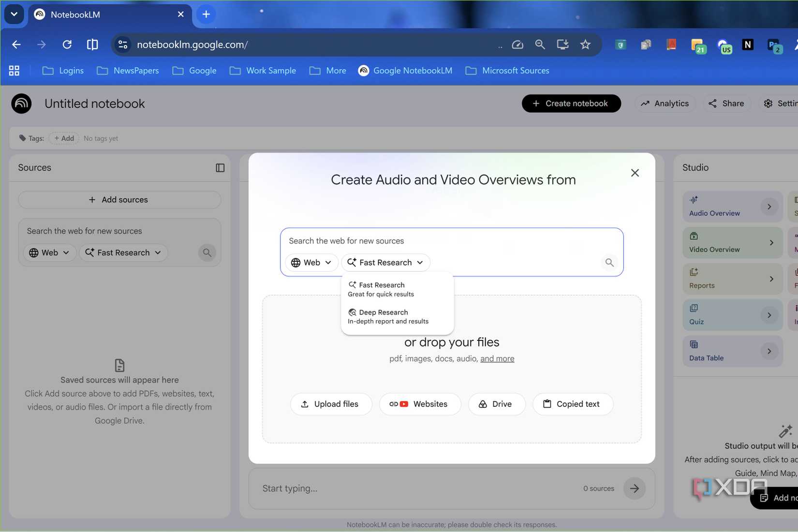This screenshot has height=532, width=798.
Task: Click the install app icon in address bar
Action: point(562,44)
